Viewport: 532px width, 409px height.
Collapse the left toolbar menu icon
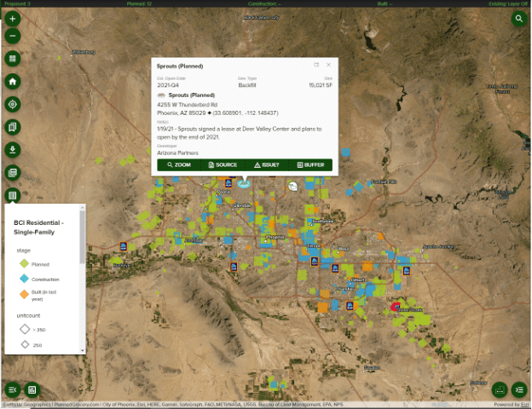point(13,389)
